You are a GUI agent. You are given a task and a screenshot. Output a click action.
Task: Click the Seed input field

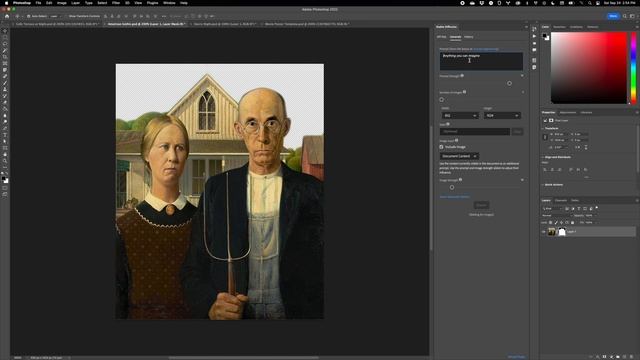click(x=475, y=131)
